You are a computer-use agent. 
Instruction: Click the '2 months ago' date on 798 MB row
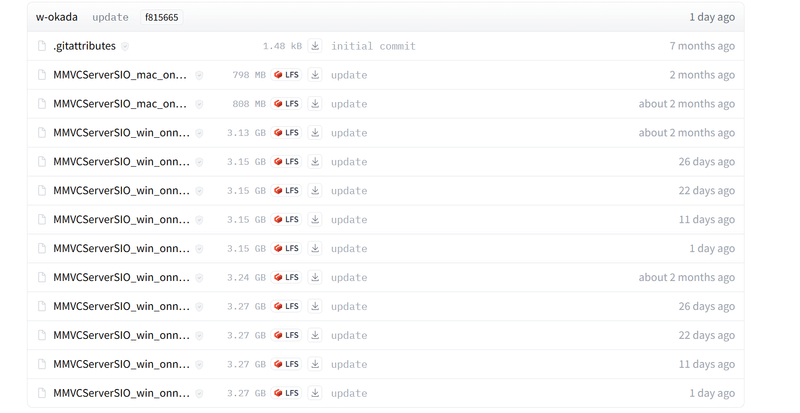pyautogui.click(x=702, y=75)
